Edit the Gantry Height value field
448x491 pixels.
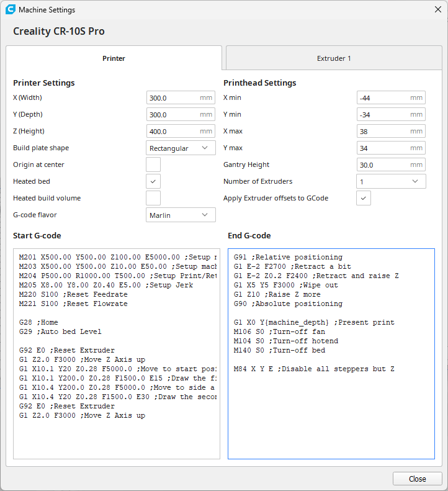391,164
